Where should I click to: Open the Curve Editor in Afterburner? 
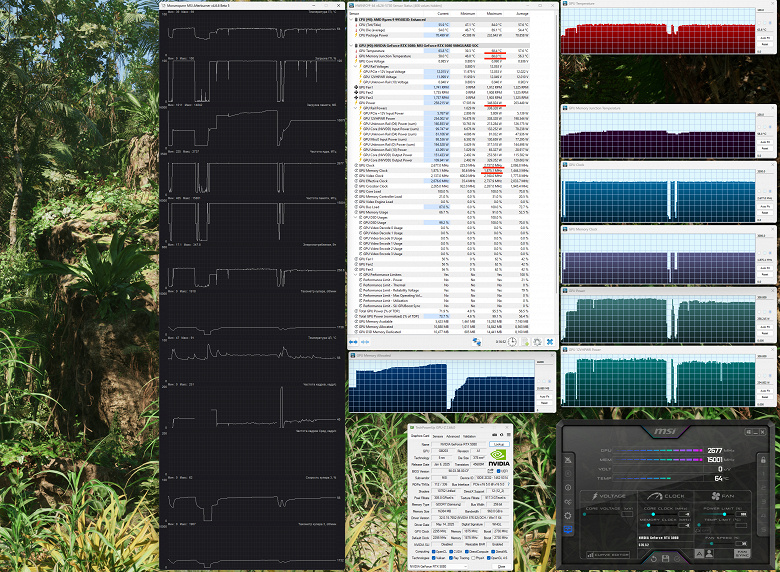pos(608,555)
